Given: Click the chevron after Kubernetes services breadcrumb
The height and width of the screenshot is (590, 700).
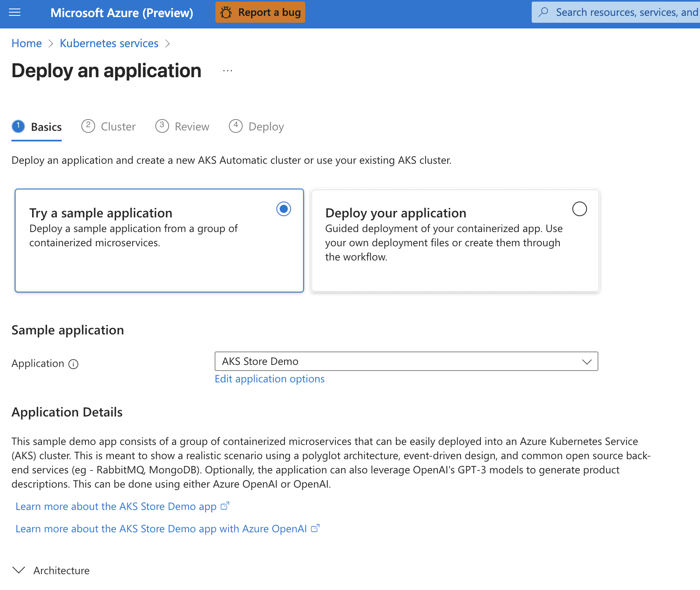Looking at the screenshot, I should coord(167,43).
